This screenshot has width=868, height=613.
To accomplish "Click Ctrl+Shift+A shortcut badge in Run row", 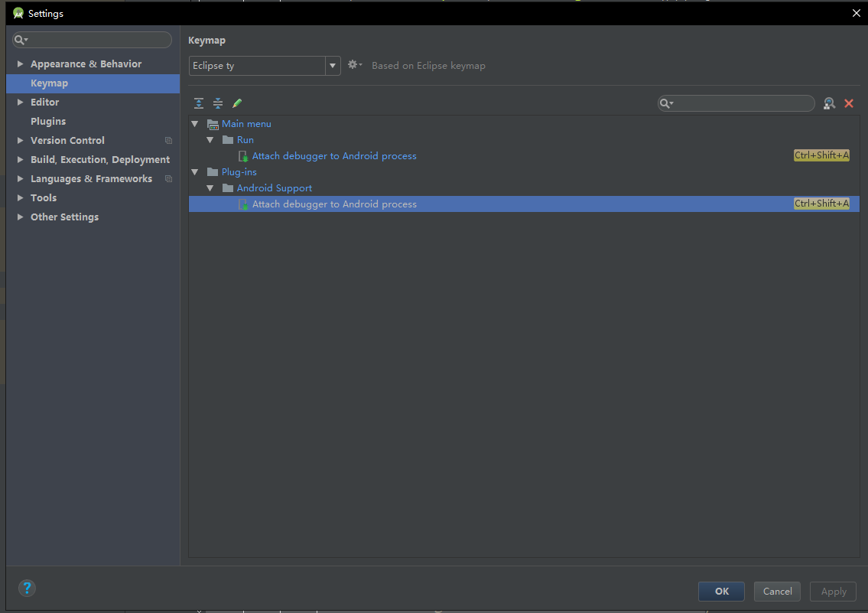I will click(821, 155).
